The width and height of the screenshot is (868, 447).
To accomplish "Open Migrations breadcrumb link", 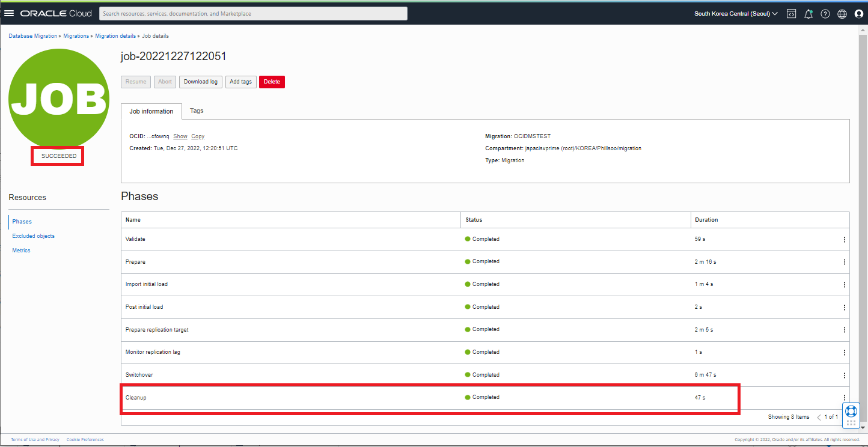I will pos(76,36).
